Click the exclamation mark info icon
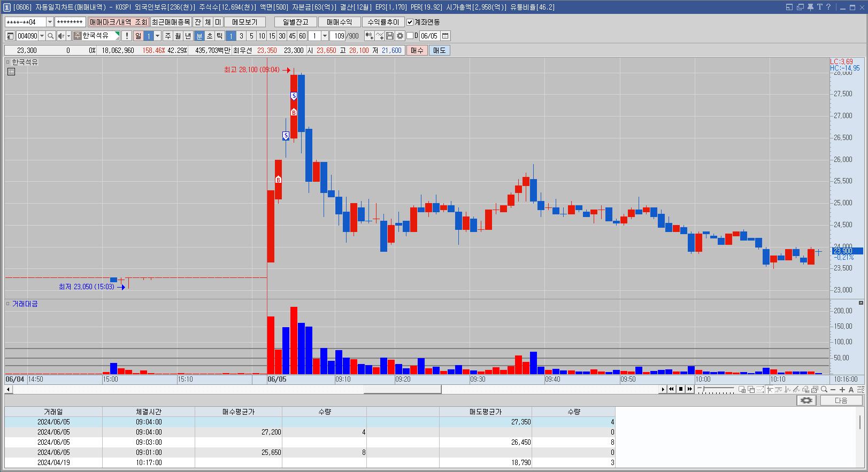This screenshot has height=472, width=868. coord(127,36)
